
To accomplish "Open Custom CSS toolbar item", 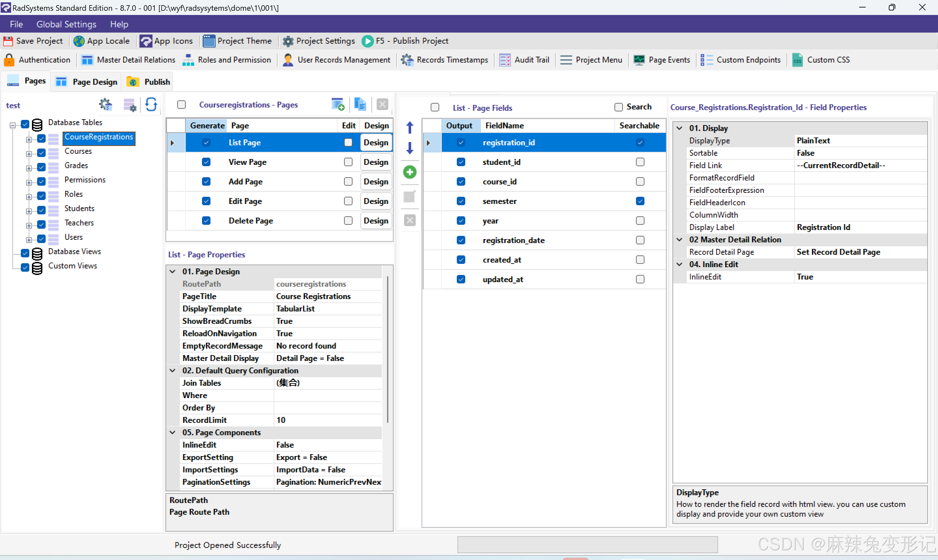I will (x=821, y=60).
